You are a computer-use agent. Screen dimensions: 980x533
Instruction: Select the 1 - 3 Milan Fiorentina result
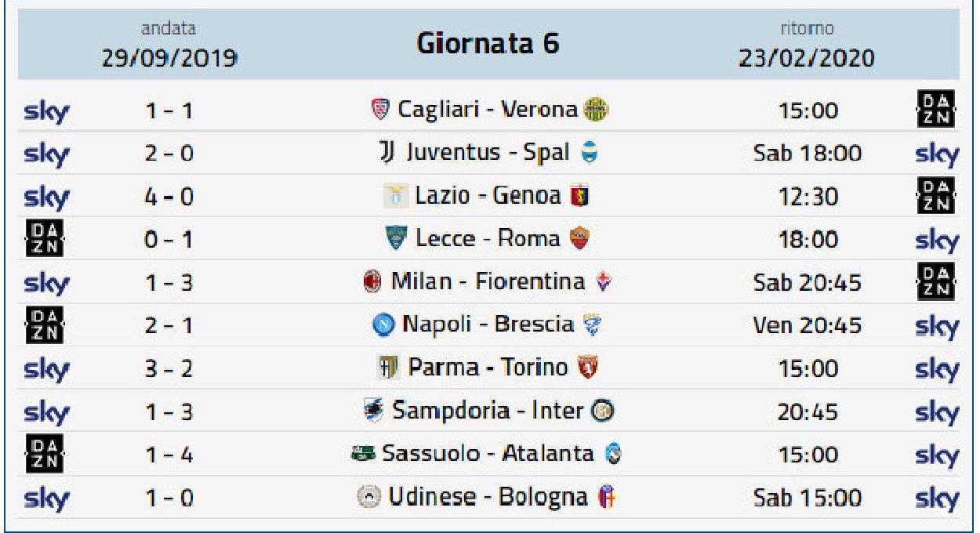click(169, 282)
